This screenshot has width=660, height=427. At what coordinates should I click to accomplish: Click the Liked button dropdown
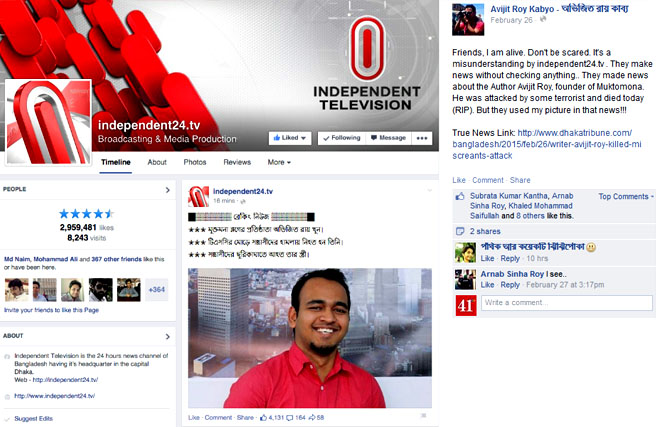pos(290,138)
